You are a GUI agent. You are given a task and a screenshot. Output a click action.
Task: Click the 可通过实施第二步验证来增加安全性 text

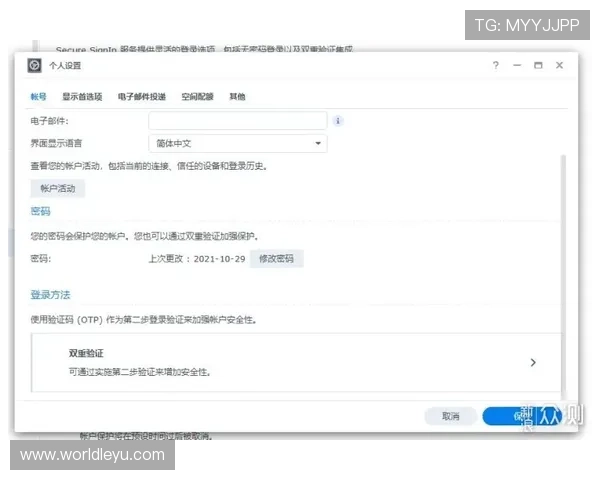tap(140, 372)
